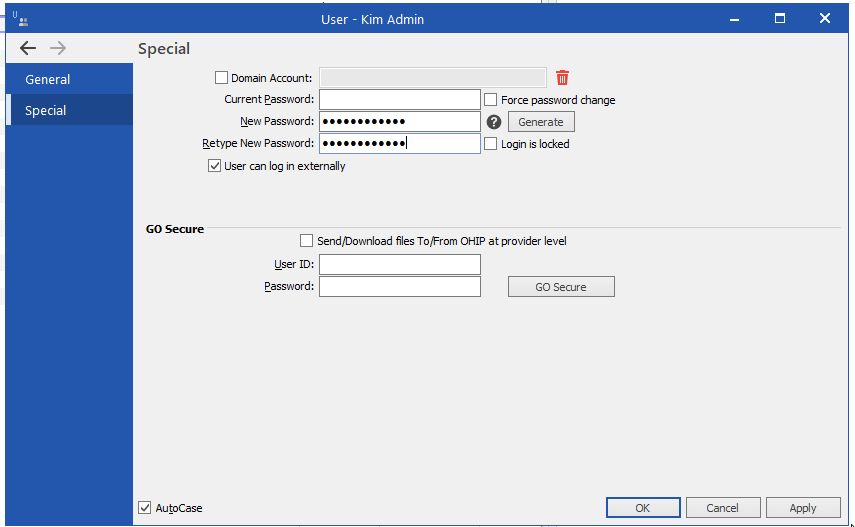Switch to the General tab

coord(69,79)
